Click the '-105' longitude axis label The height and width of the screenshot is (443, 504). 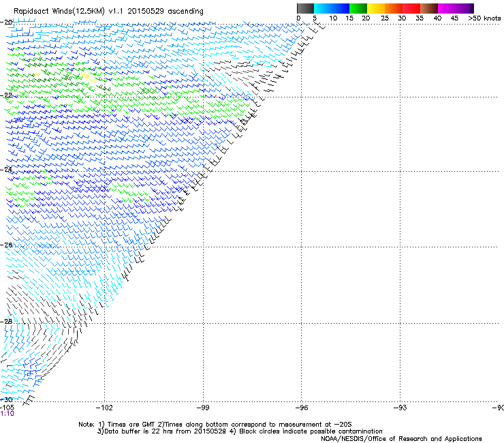[7, 408]
